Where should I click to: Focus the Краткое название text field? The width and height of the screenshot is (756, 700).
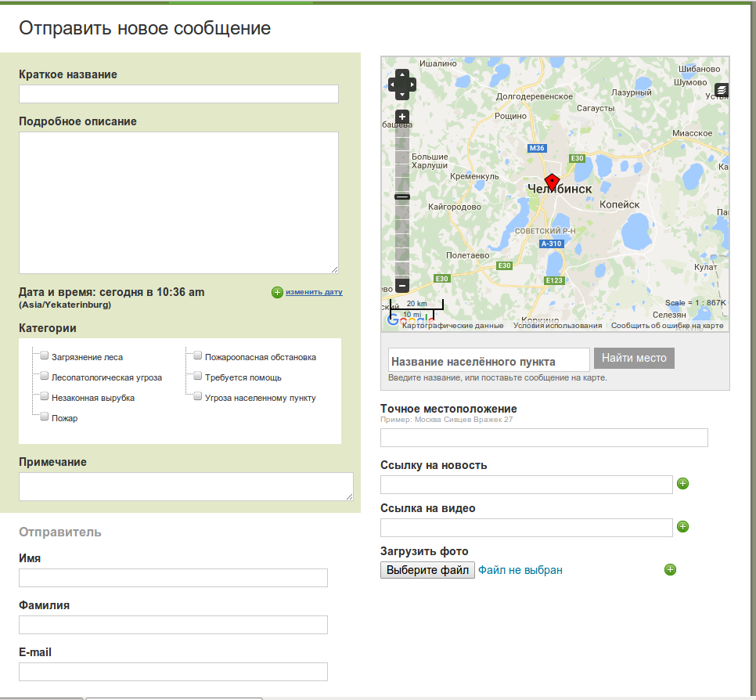coord(178,94)
